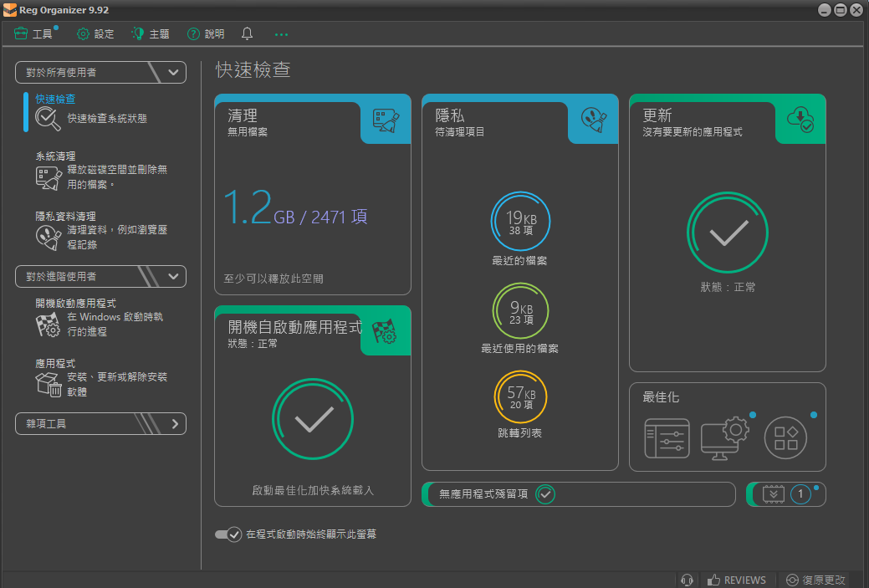
Task: Expand the 雜項工具 section
Action: (174, 424)
